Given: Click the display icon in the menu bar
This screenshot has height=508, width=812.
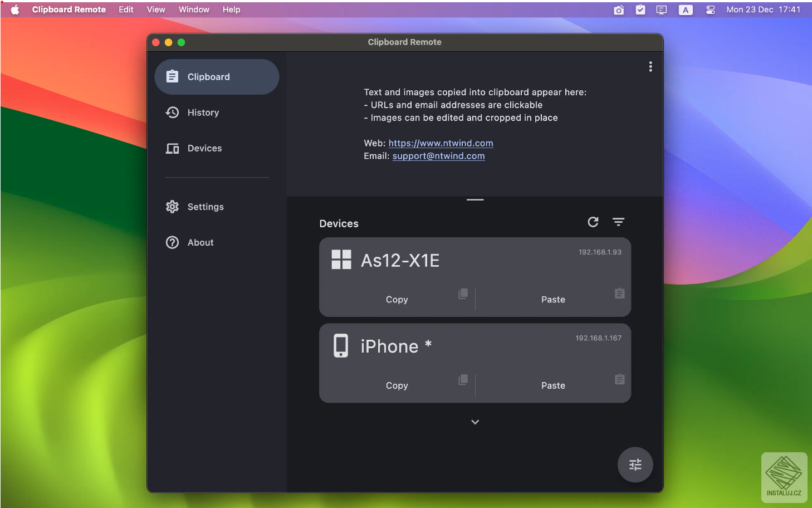Looking at the screenshot, I should [x=662, y=10].
